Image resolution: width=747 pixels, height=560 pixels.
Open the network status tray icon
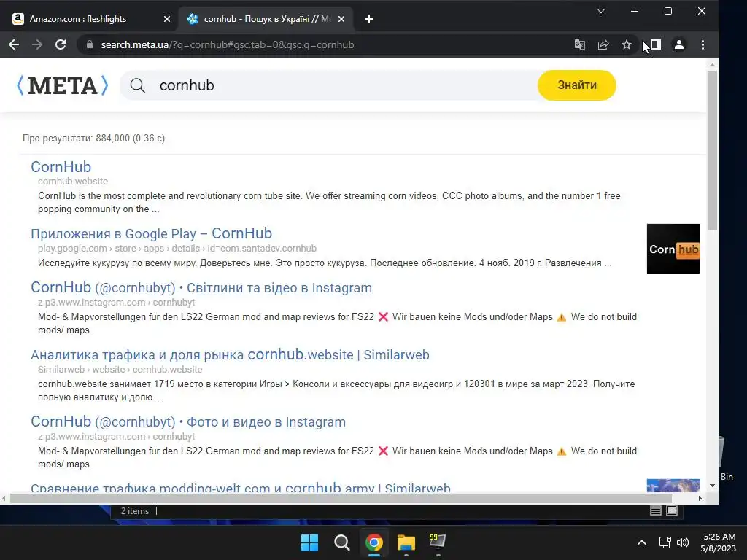click(x=665, y=542)
